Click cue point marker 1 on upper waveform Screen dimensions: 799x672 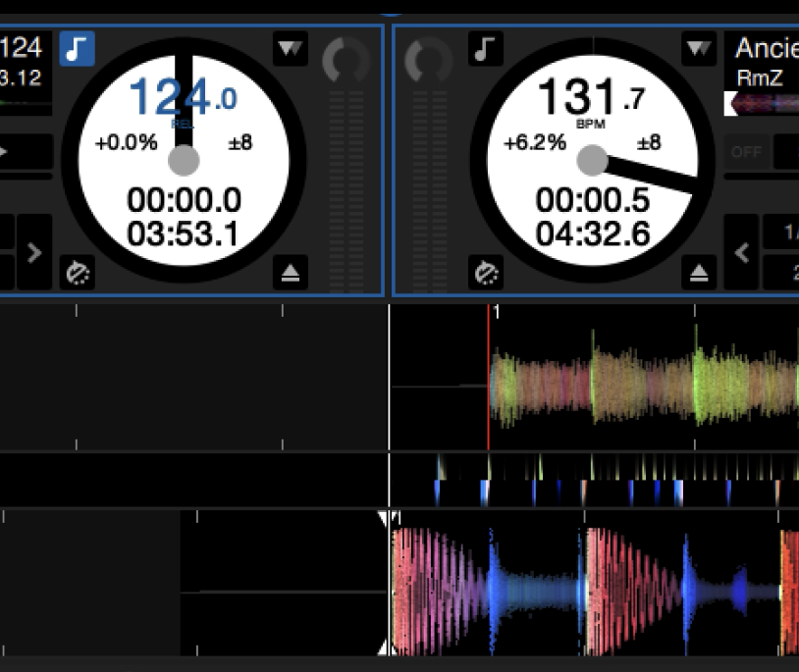click(x=496, y=312)
